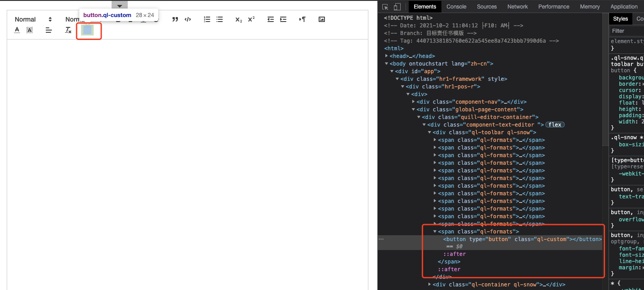This screenshot has height=290, width=644.
Task: Collapse the global-page-content div node
Action: click(x=414, y=110)
